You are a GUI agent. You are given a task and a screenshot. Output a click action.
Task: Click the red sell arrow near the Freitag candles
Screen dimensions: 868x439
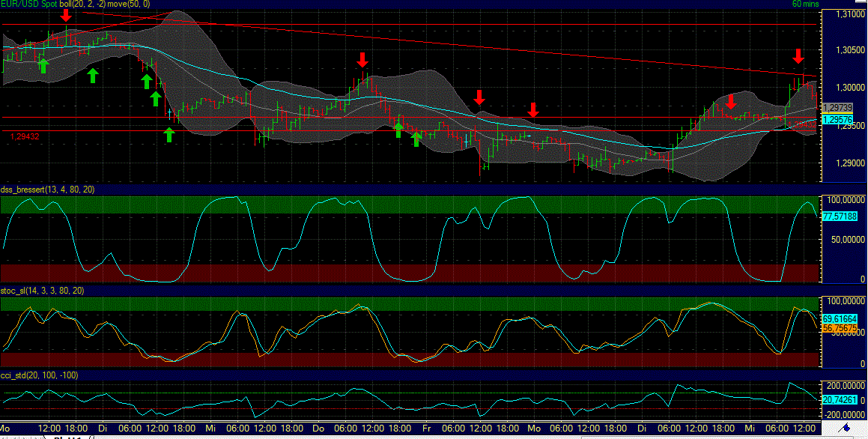click(x=479, y=98)
